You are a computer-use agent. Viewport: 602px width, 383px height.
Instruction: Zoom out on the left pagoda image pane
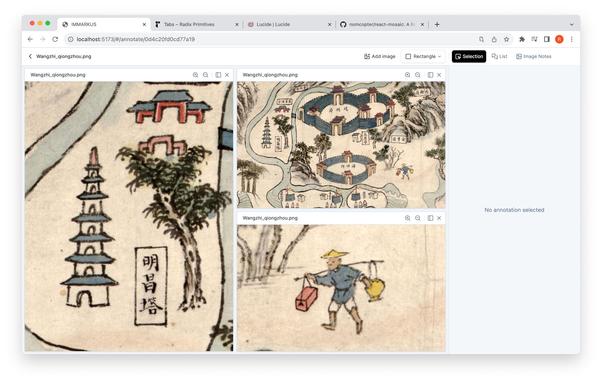coord(206,75)
